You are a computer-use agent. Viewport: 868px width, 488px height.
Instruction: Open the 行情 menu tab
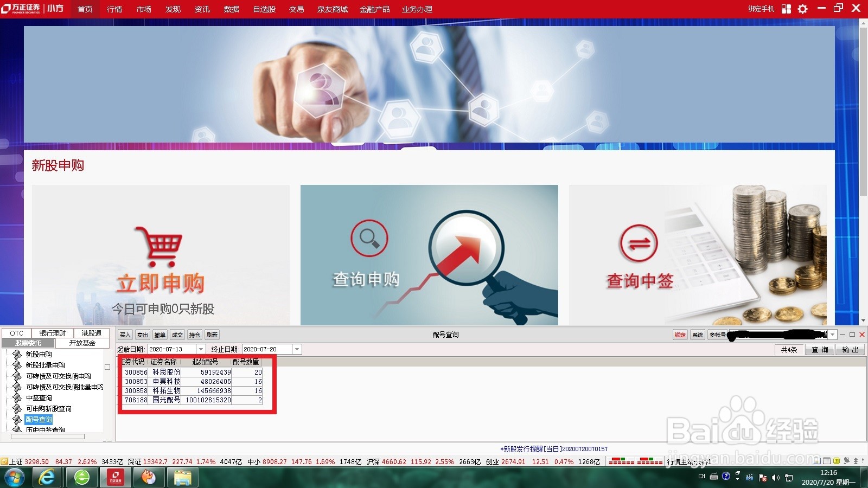114,9
